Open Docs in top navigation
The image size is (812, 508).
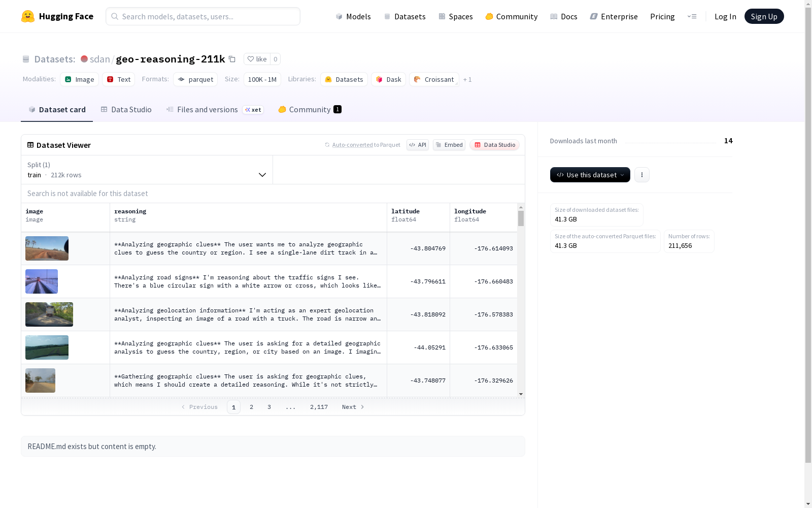[x=564, y=16]
